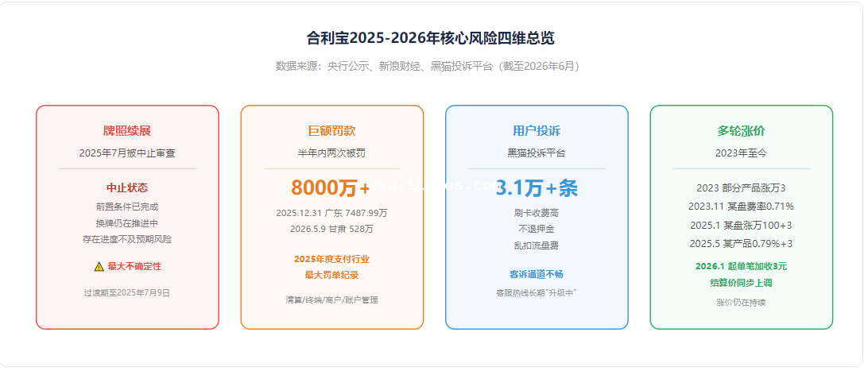Click the orange text 2025年度支付行业
The height and width of the screenshot is (371, 868).
[x=332, y=259]
